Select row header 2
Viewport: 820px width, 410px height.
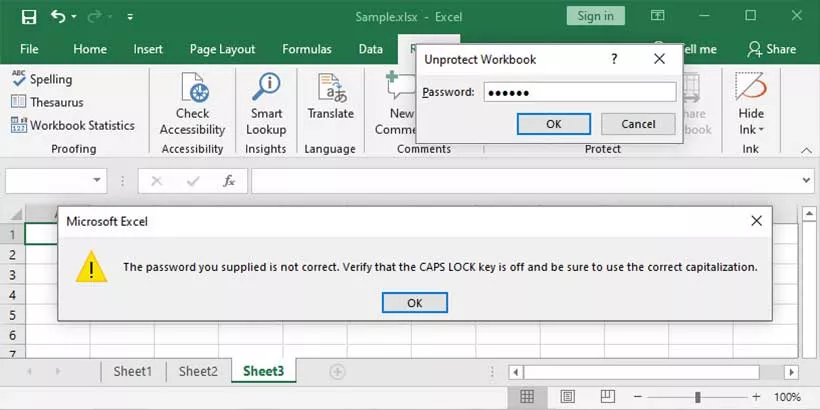click(13, 254)
